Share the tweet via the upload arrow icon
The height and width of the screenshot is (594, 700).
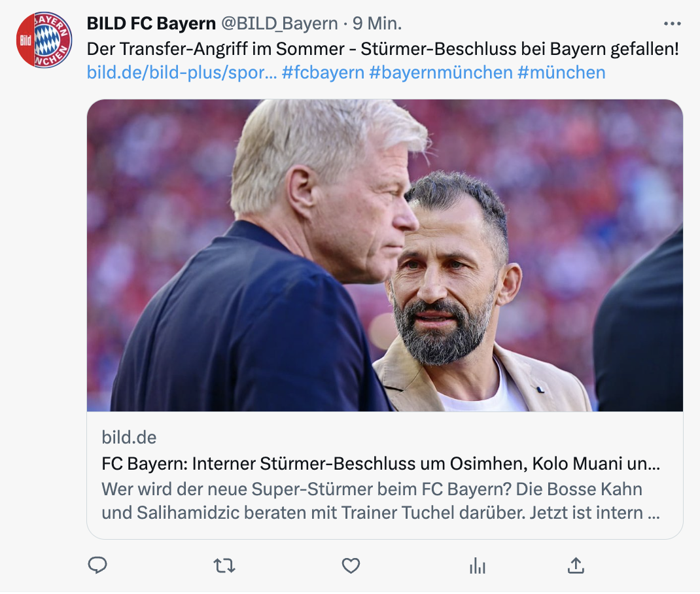pos(576,565)
